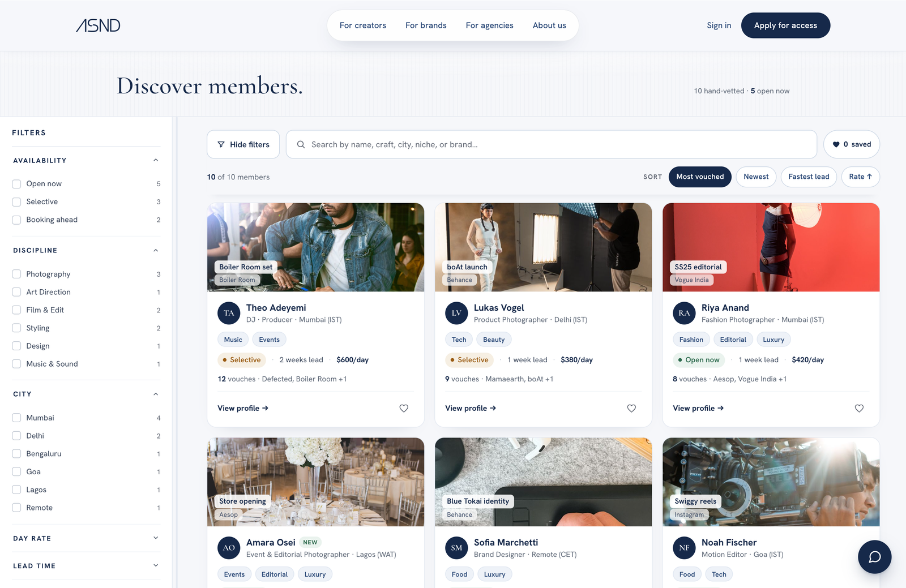Open the 0 saved list
This screenshot has height=588, width=906.
tap(852, 144)
